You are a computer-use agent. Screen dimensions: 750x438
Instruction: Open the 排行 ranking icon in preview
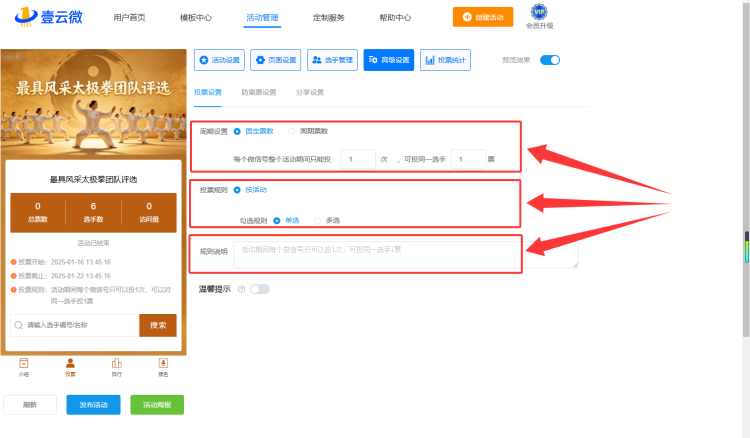117,363
